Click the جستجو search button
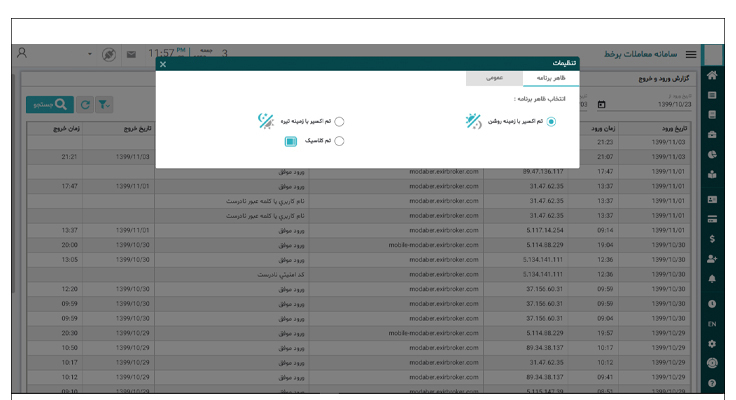This screenshot has height=400, width=736. pos(50,104)
